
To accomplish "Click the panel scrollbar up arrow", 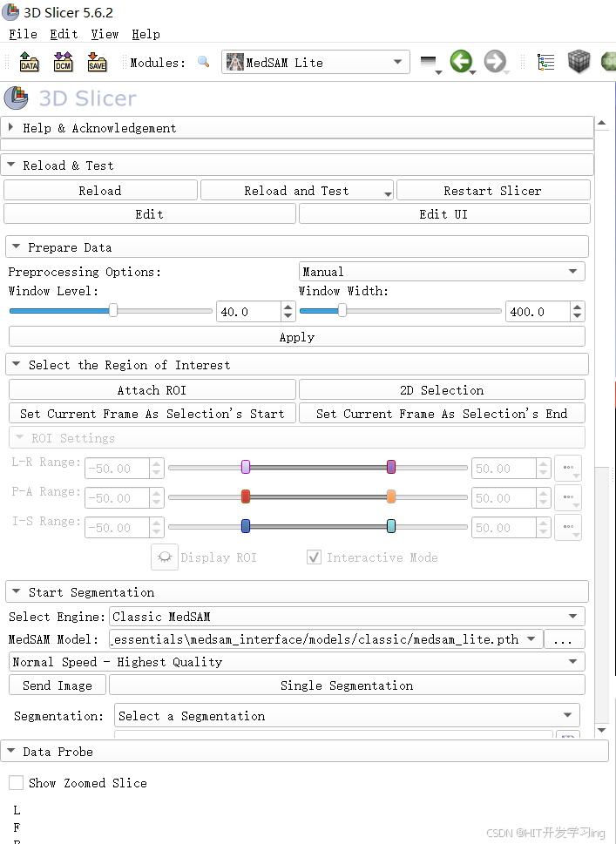I will pos(602,124).
